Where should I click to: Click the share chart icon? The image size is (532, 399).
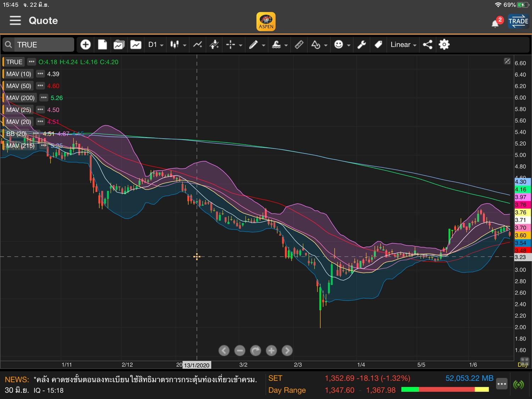[x=427, y=45]
